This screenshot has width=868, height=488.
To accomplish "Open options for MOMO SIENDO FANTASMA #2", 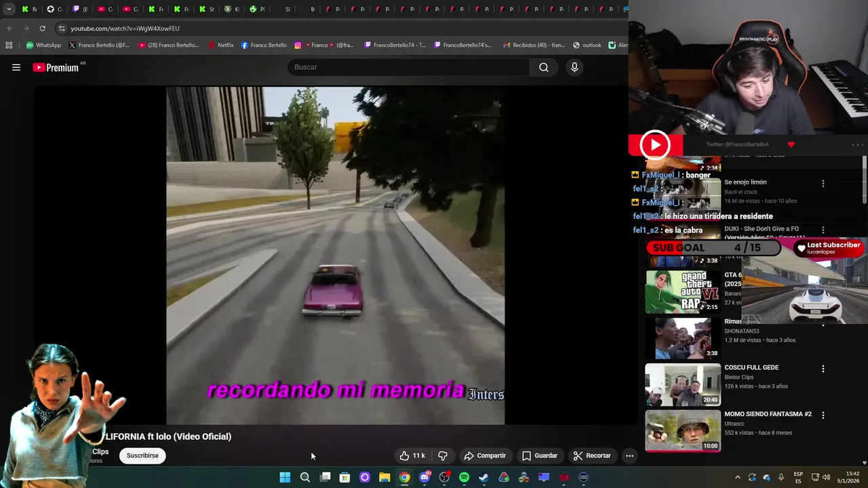I will pos(823,415).
